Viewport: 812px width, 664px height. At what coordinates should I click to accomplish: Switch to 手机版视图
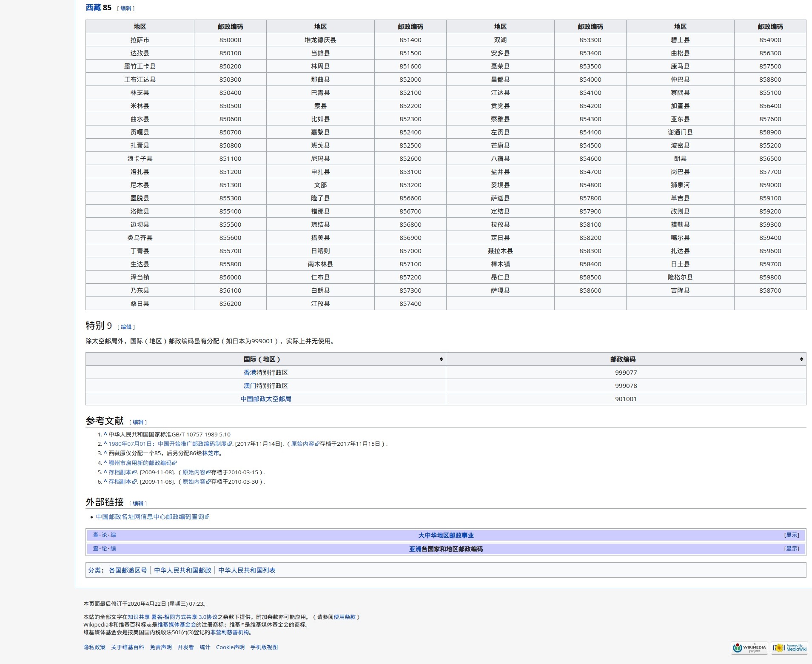pyautogui.click(x=264, y=647)
